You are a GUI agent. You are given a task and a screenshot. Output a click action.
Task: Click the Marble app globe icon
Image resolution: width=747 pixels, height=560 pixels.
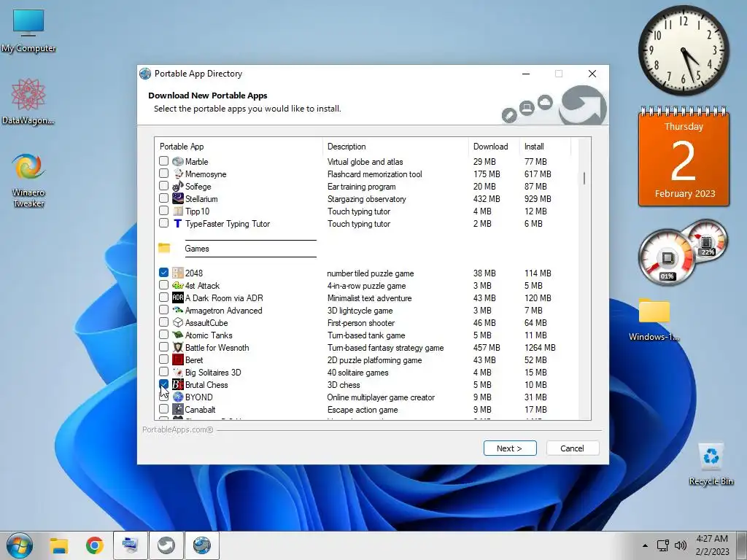click(x=178, y=161)
